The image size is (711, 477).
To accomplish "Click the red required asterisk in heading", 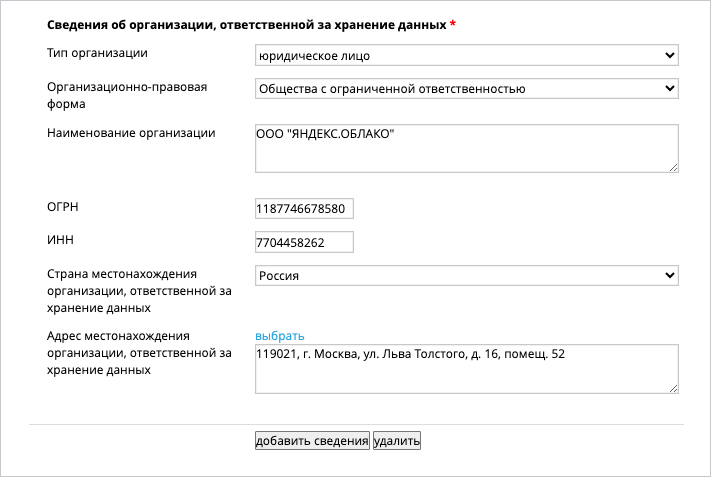I will click(x=453, y=24).
